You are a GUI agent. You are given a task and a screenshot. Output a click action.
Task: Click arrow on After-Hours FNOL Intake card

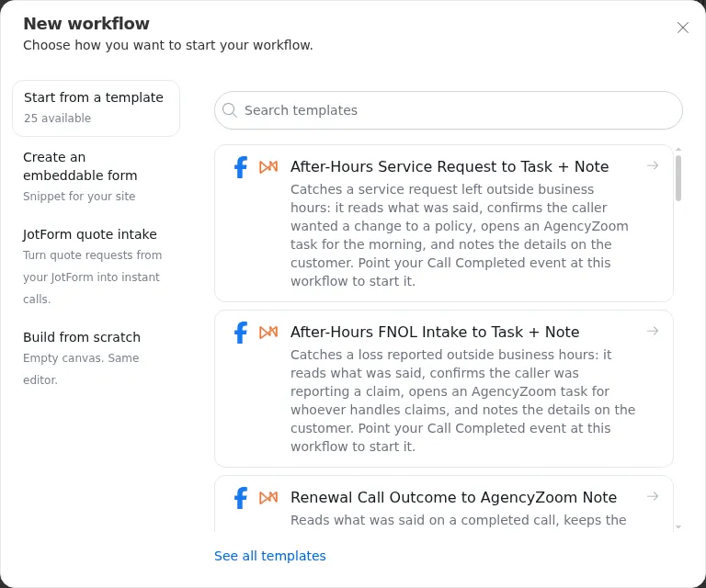click(x=653, y=331)
